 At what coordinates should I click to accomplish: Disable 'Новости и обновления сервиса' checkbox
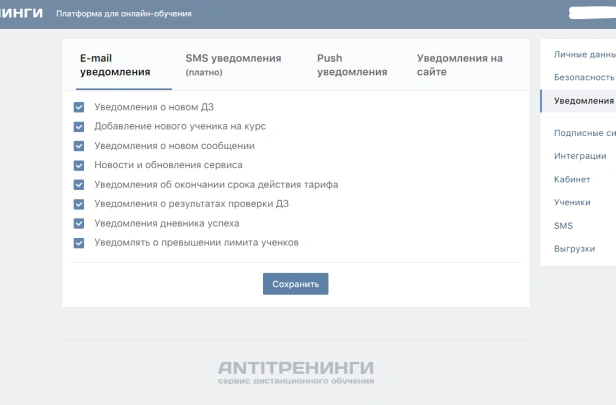coord(79,165)
